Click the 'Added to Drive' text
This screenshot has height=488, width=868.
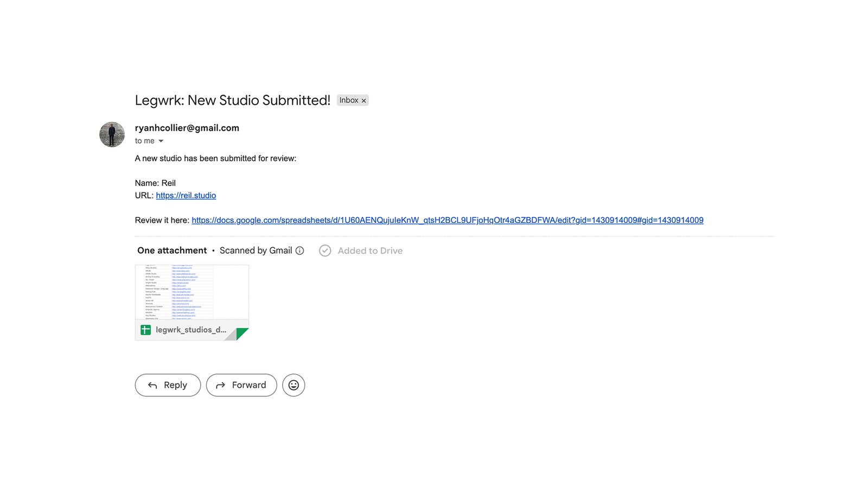(370, 251)
